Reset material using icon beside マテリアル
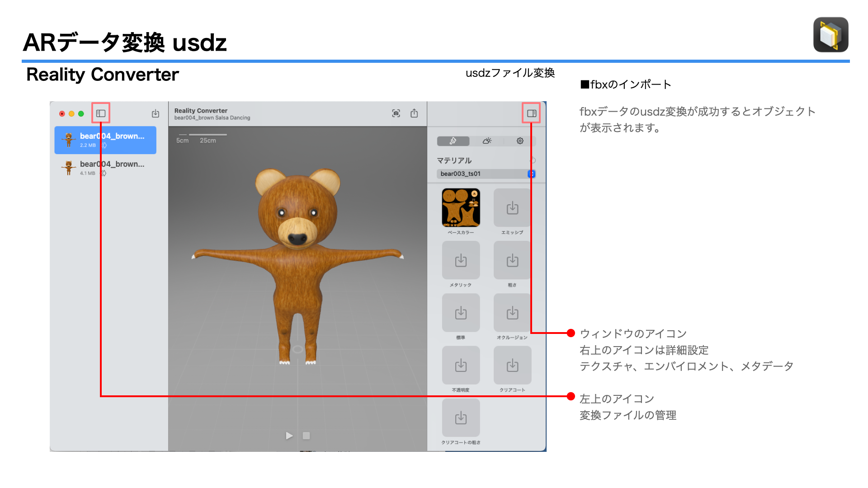868x488 pixels. pos(533,160)
